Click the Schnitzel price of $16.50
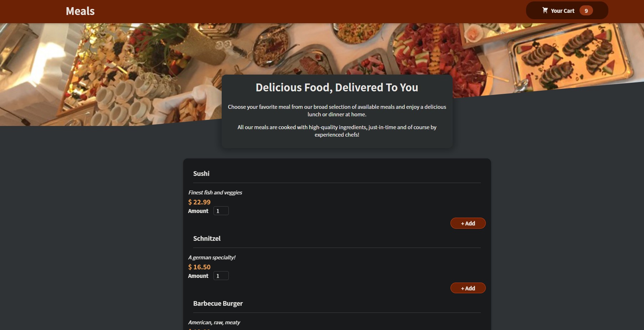The image size is (644, 330). 199,267
